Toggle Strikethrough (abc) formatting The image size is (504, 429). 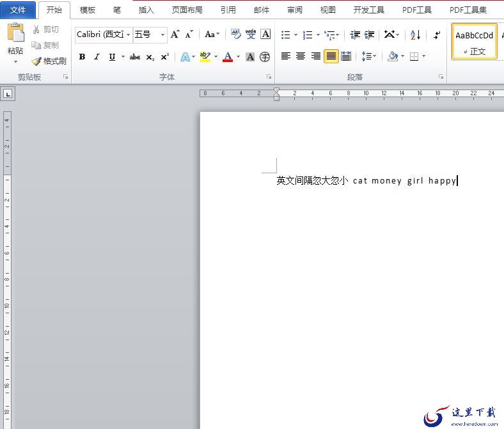coord(135,57)
